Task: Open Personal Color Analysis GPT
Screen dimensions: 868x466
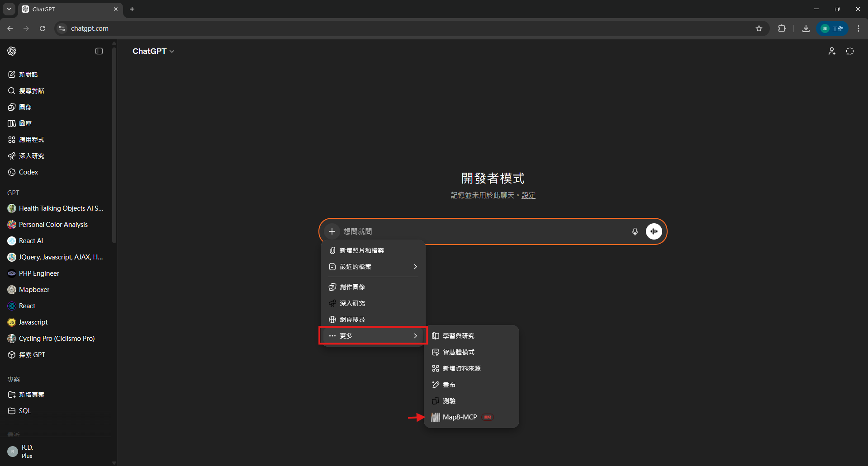Action: (55, 225)
